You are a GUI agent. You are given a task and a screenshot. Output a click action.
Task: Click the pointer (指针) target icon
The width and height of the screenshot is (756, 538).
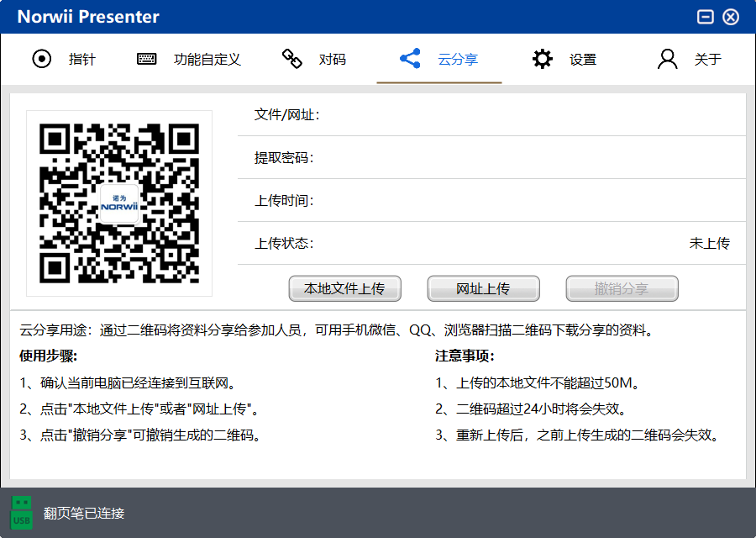(41, 59)
